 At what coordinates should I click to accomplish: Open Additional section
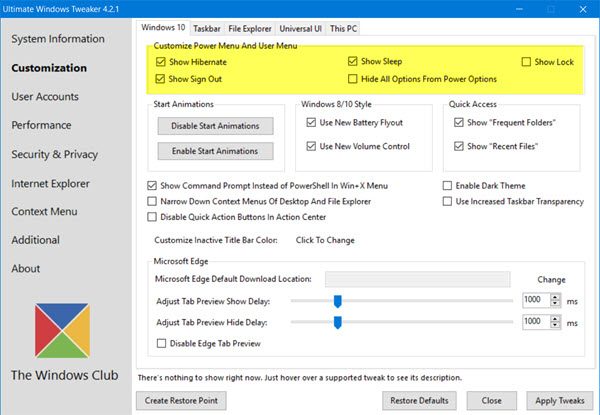pos(36,240)
